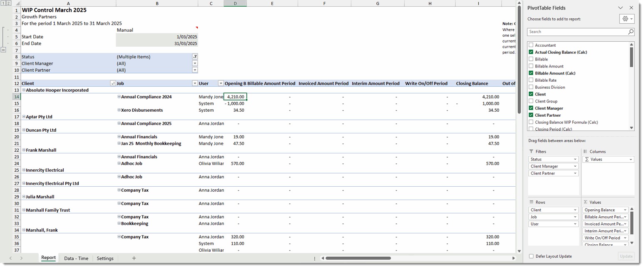
Task: Collapse Marshall, Frank client group
Action: (24, 230)
